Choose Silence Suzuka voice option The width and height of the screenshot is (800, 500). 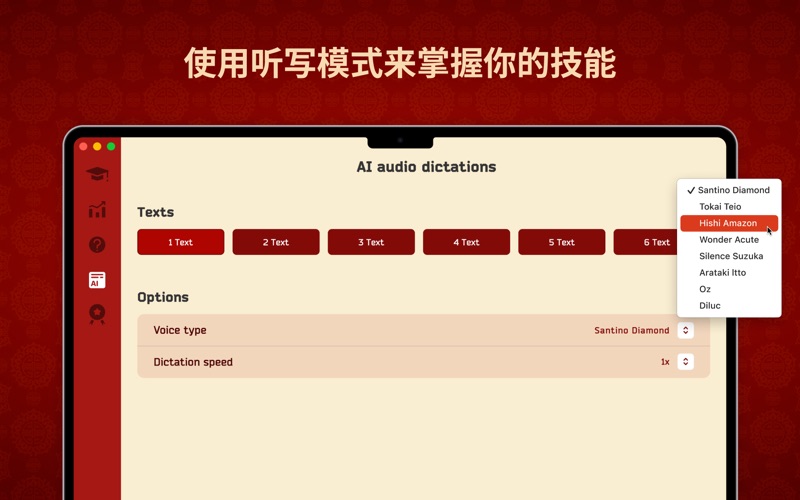[731, 256]
